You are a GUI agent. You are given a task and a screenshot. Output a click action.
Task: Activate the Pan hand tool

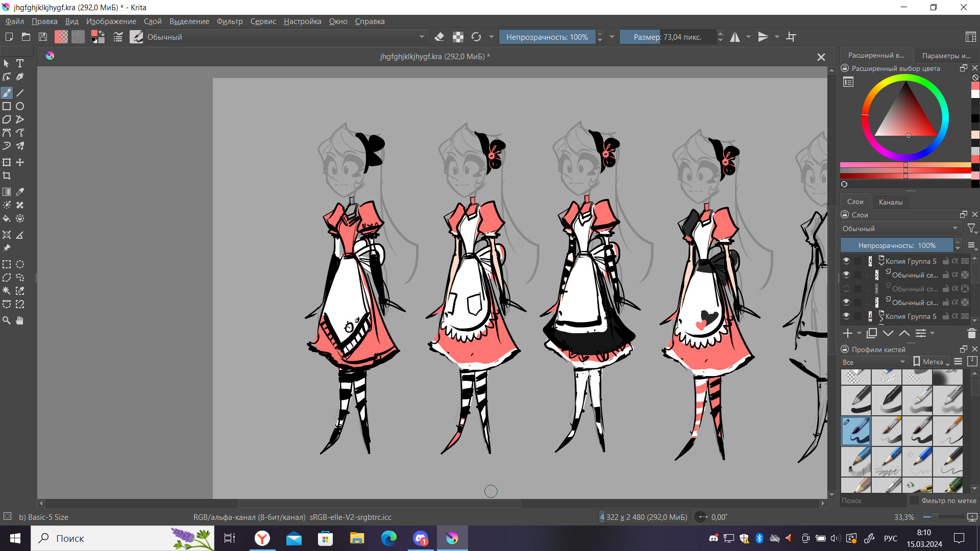[x=20, y=320]
